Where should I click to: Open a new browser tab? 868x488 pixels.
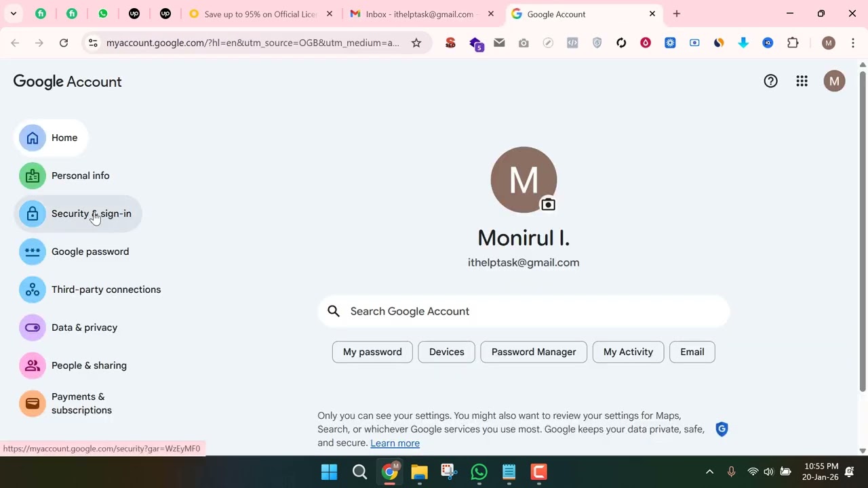tap(676, 14)
